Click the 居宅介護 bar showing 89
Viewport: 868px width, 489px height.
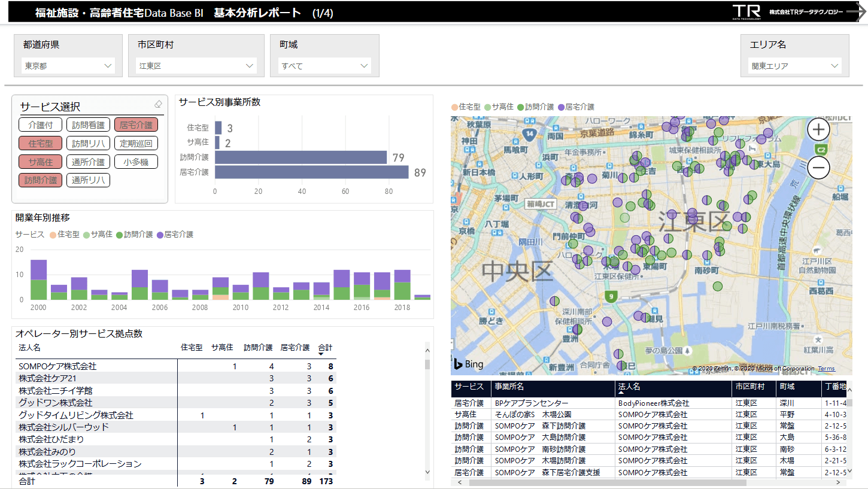click(311, 172)
